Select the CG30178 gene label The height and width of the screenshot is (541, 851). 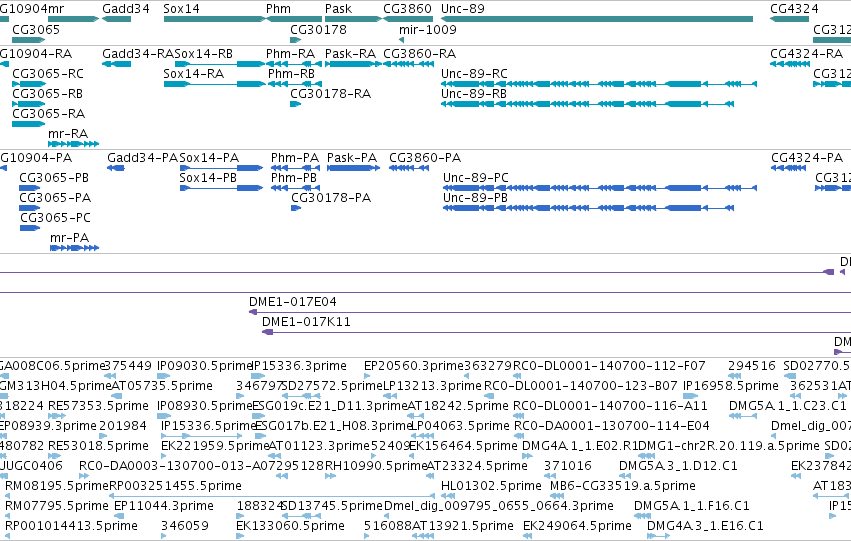coord(319,29)
